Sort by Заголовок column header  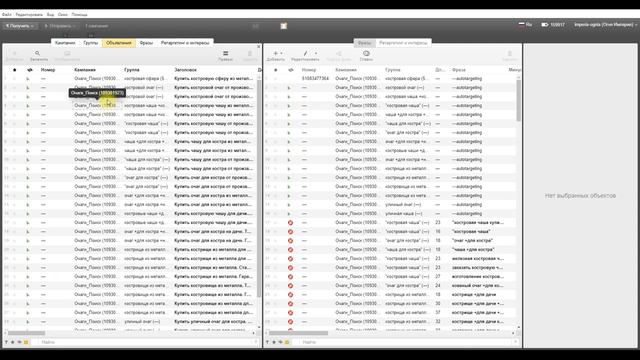pyautogui.click(x=185, y=70)
